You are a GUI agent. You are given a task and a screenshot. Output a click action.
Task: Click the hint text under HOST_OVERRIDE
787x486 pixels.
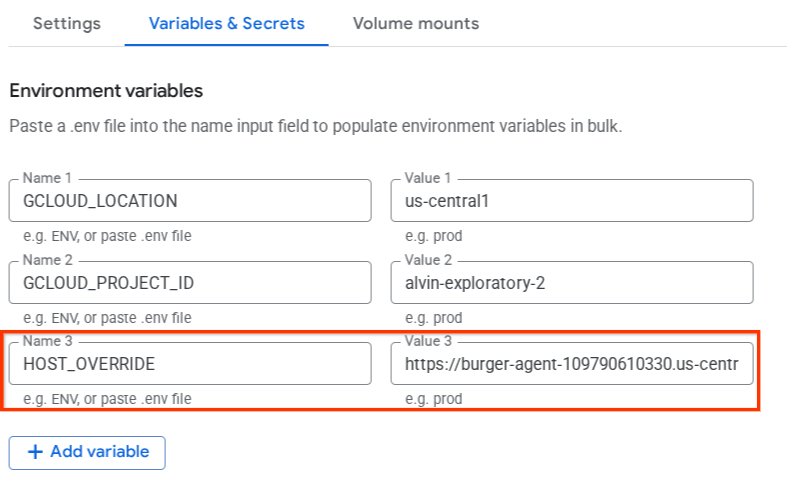click(x=107, y=399)
